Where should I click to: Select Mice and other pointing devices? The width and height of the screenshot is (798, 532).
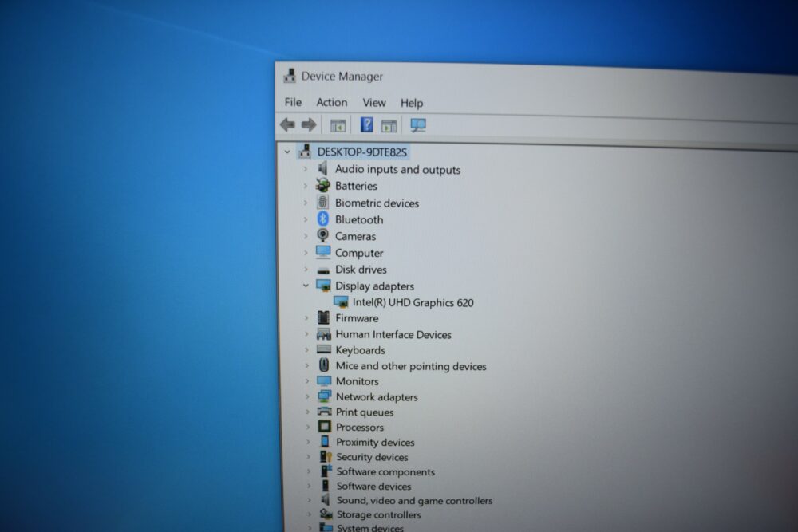click(411, 366)
